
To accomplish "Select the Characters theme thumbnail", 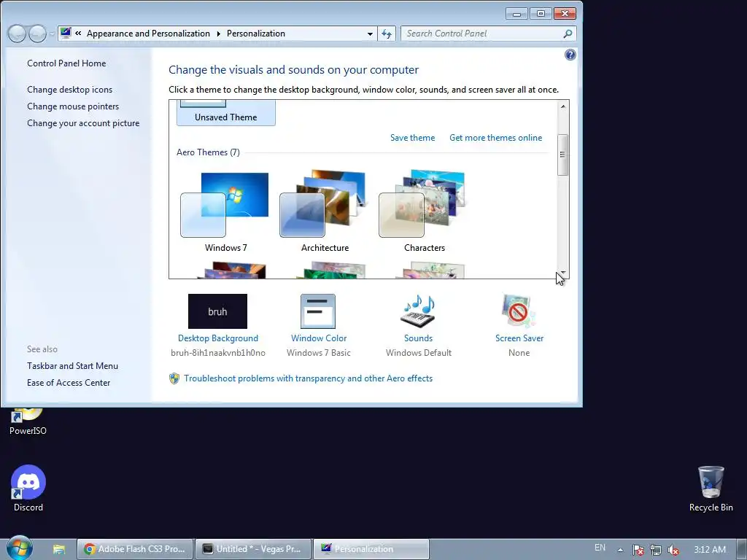I will [424, 204].
